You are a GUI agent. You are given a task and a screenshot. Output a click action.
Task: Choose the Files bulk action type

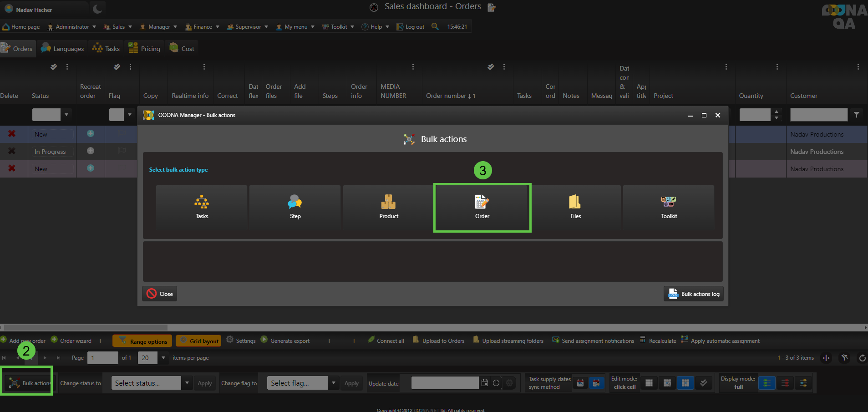pyautogui.click(x=575, y=207)
